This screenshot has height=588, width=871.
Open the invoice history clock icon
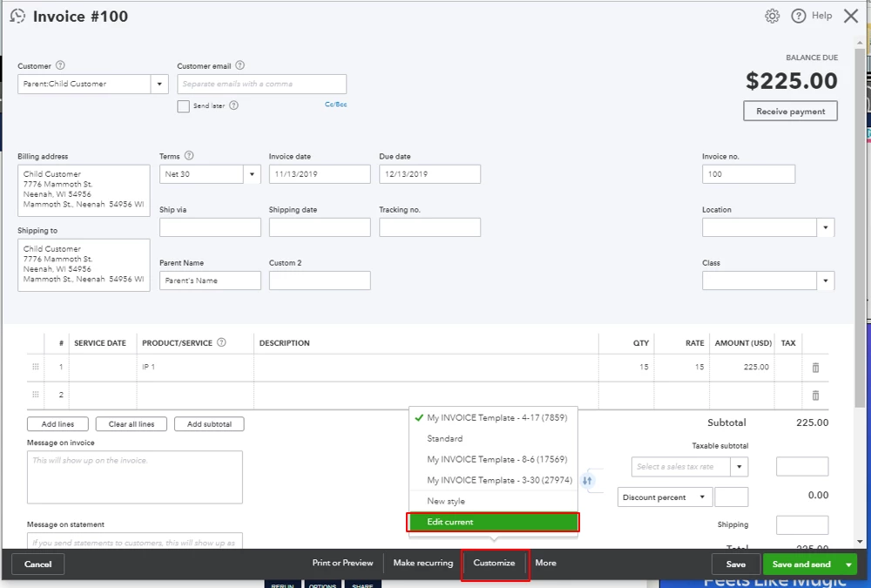pos(17,17)
